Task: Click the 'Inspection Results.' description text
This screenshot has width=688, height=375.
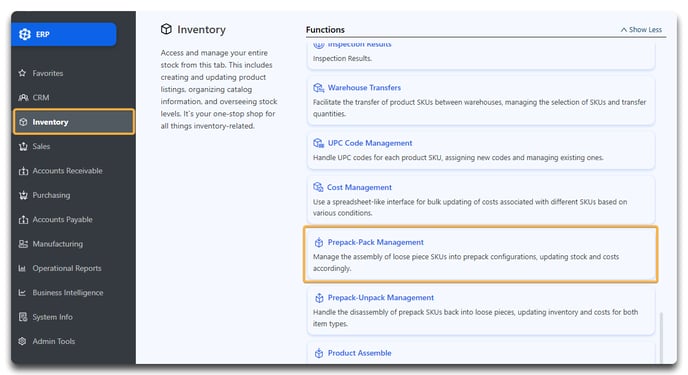Action: click(342, 58)
